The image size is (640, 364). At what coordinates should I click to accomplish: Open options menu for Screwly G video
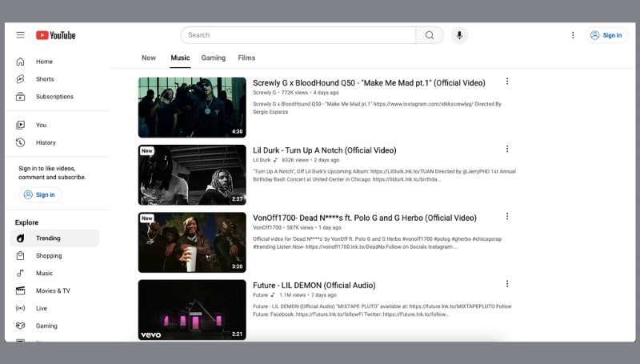click(507, 82)
